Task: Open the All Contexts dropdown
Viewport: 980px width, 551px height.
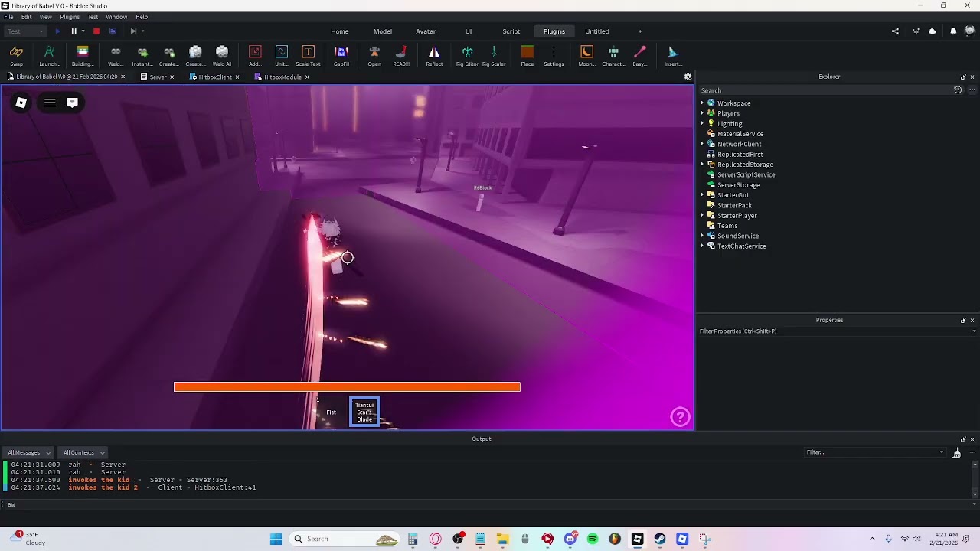Action: [x=83, y=452]
